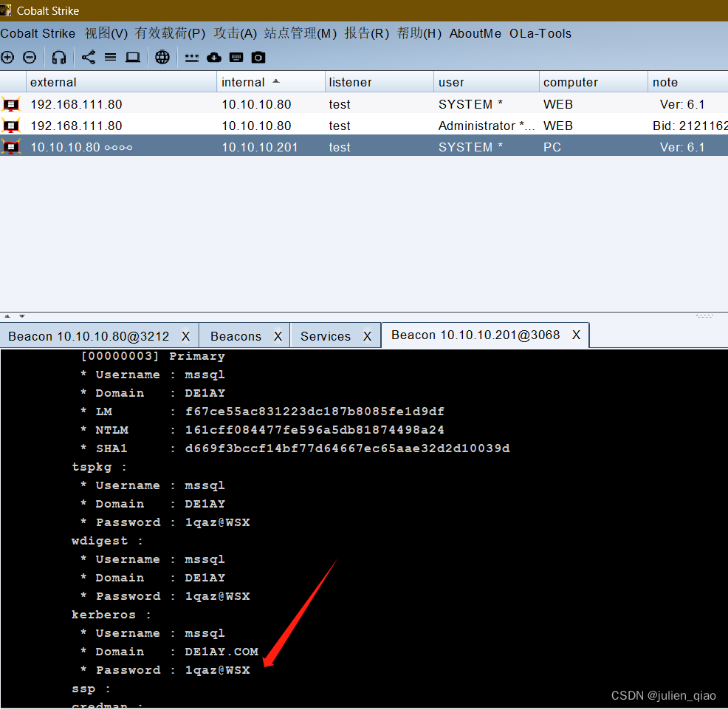Screen dimensions: 728x710
Task: Open the OLa-Tools menu
Action: pos(540,33)
